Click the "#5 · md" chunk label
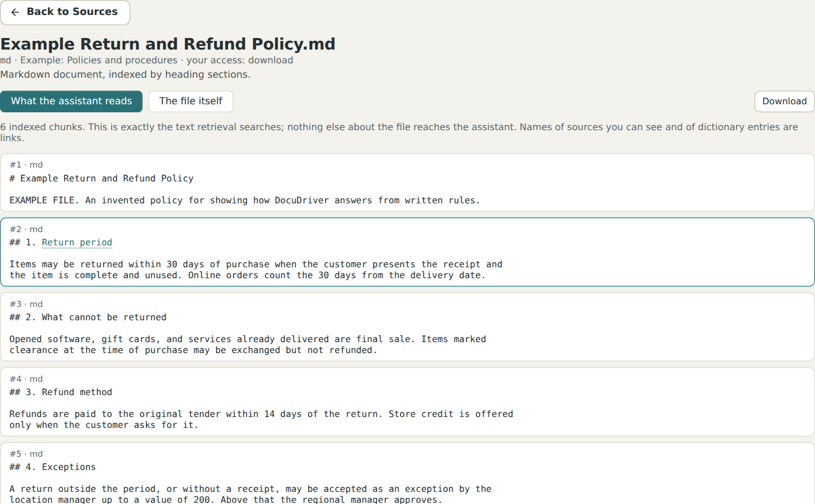The image size is (815, 504). [x=26, y=454]
